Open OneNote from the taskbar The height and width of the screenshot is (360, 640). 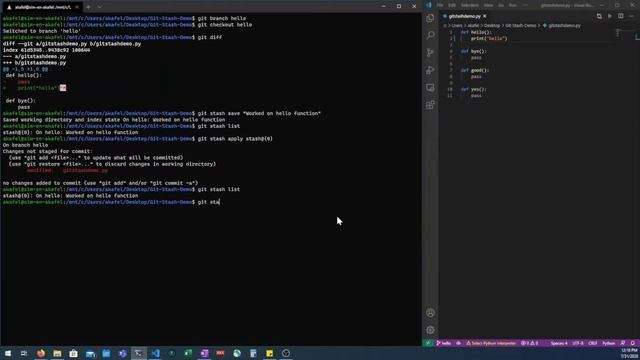pyautogui.click(x=204, y=353)
